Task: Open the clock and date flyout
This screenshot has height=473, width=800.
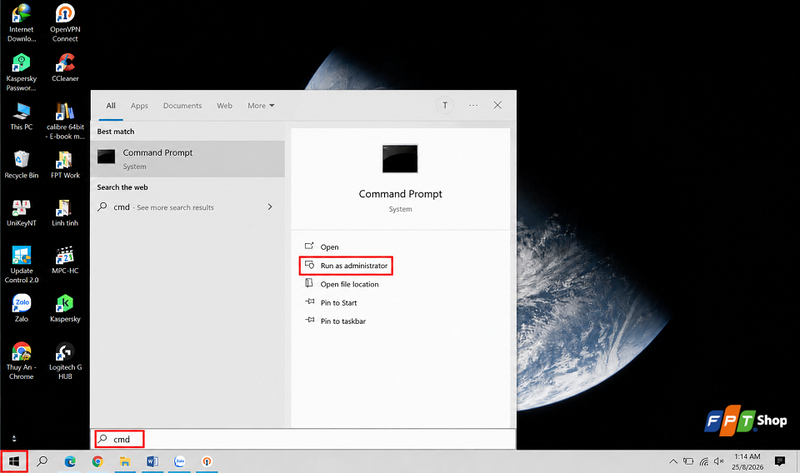Action: click(x=747, y=461)
